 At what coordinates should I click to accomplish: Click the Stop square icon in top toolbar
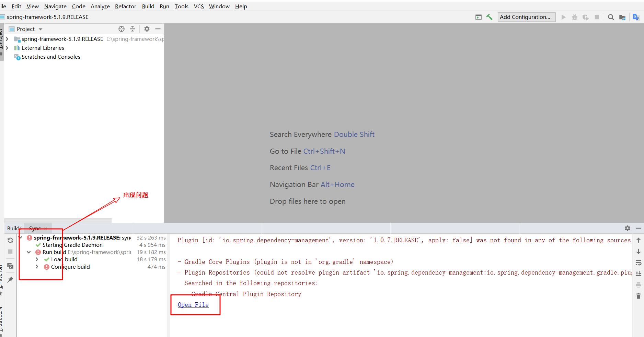(x=597, y=17)
